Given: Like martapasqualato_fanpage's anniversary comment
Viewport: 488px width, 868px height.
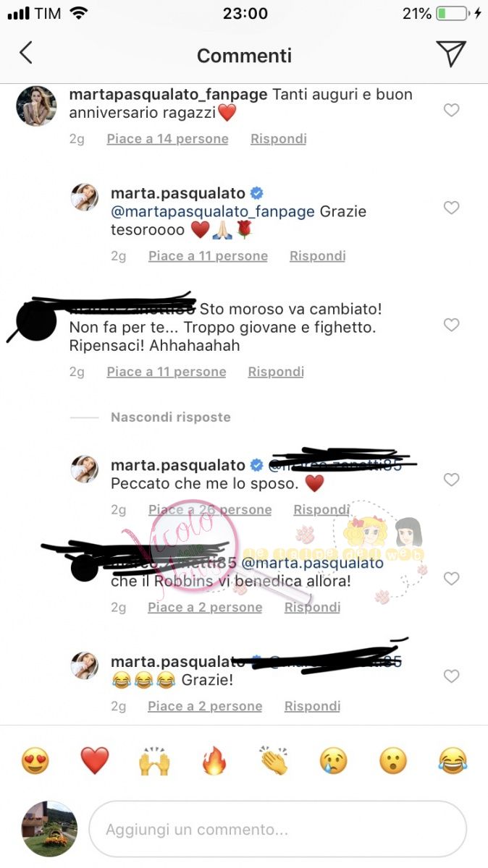Looking at the screenshot, I should tap(451, 110).
